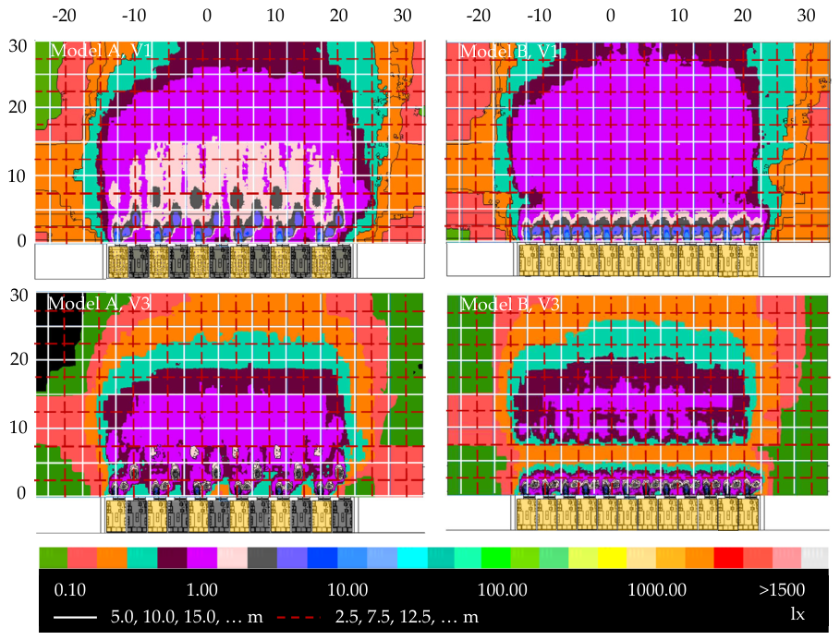
Task: Select the '5.0, 10.0, 15.0, … m' legend text
Action: point(187,616)
